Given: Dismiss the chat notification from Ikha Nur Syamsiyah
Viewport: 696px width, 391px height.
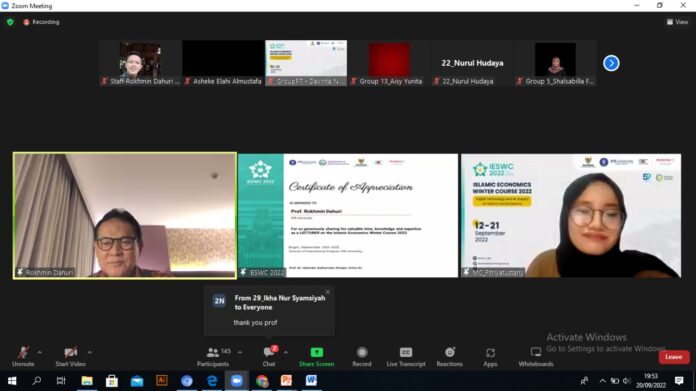Looking at the screenshot, I should (x=328, y=292).
